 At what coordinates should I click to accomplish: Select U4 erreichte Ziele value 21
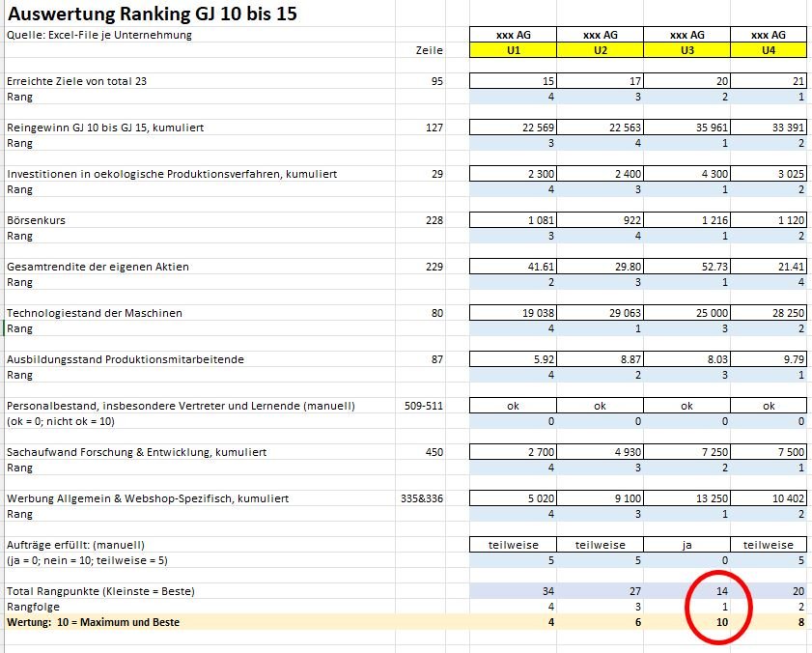click(769, 81)
